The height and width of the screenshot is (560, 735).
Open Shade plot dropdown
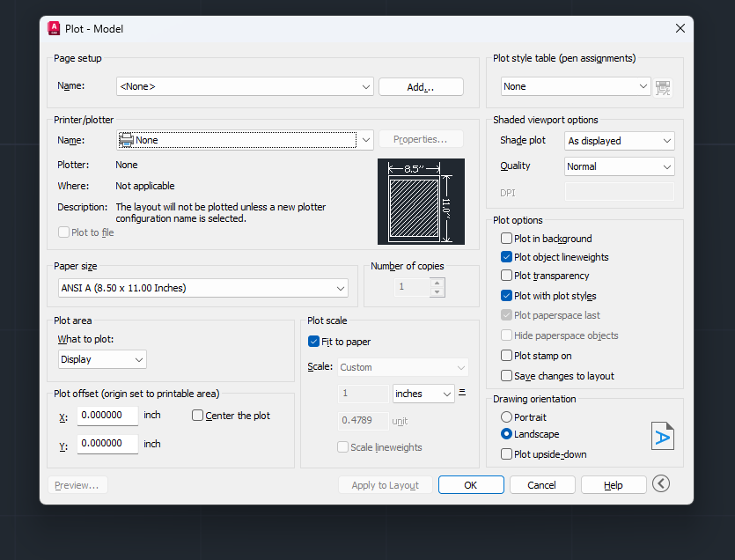619,141
